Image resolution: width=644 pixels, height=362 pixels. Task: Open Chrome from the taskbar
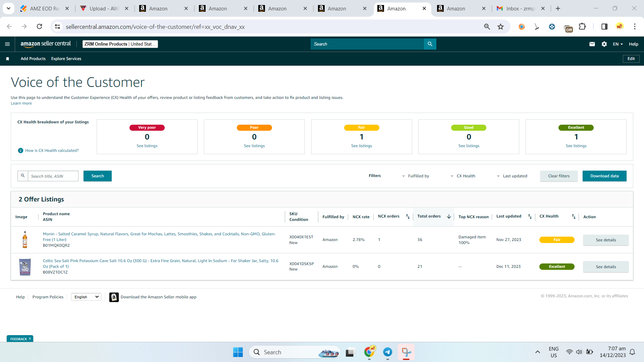(369, 352)
